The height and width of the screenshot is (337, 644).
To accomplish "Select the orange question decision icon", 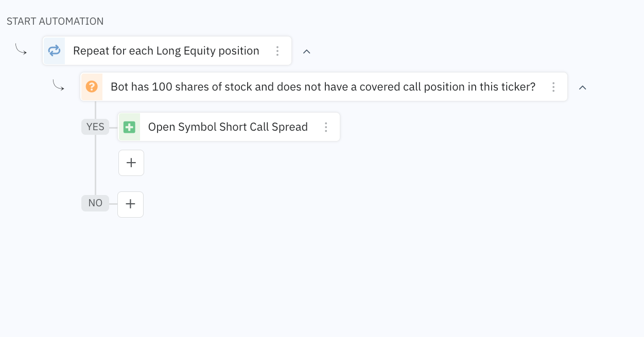I will tap(92, 87).
